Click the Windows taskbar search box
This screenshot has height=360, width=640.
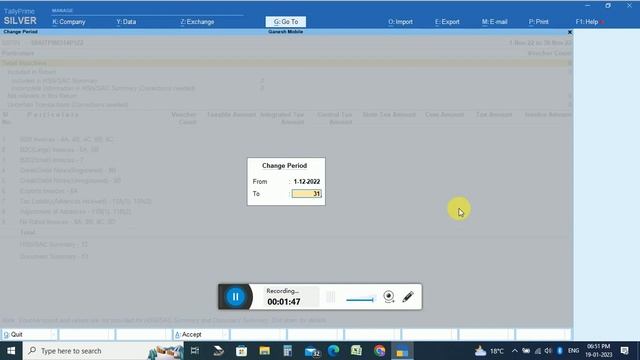point(103,351)
